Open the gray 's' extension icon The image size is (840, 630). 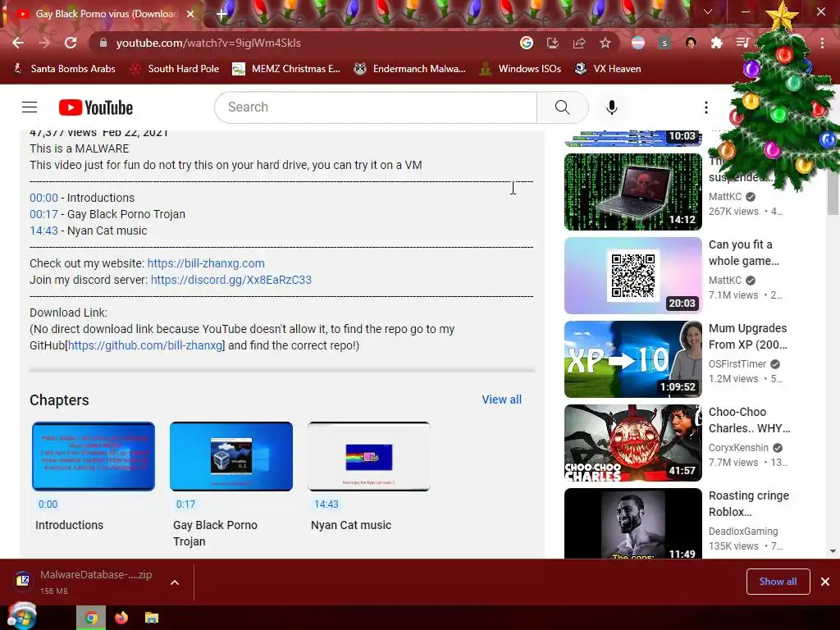point(664,43)
